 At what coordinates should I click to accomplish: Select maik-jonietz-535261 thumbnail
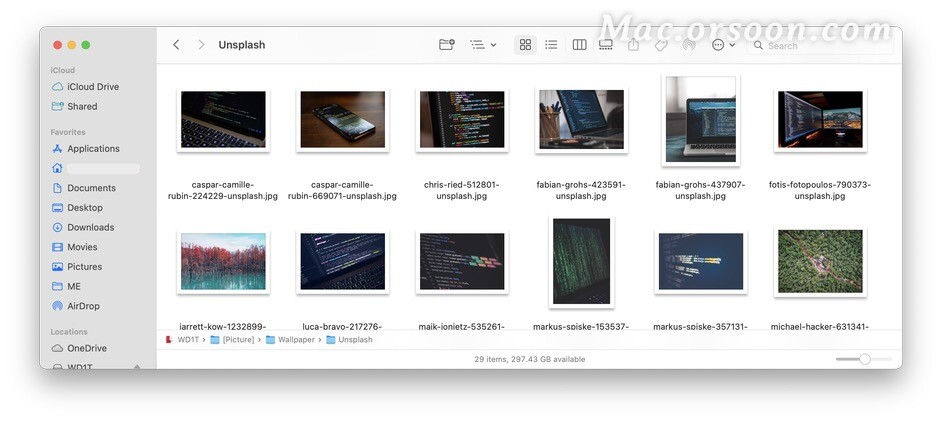(x=462, y=261)
